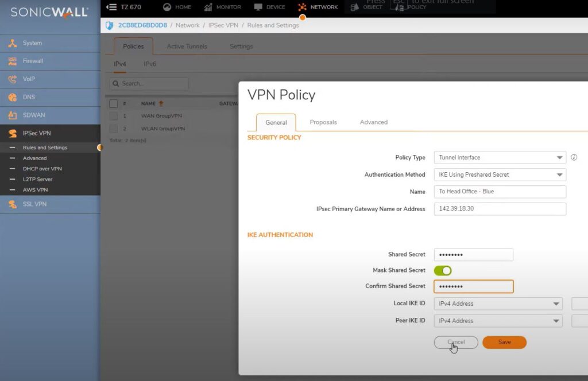Image resolution: width=588 pixels, height=381 pixels.
Task: Check the WAN GroupVPN row checkbox
Action: [x=114, y=116]
